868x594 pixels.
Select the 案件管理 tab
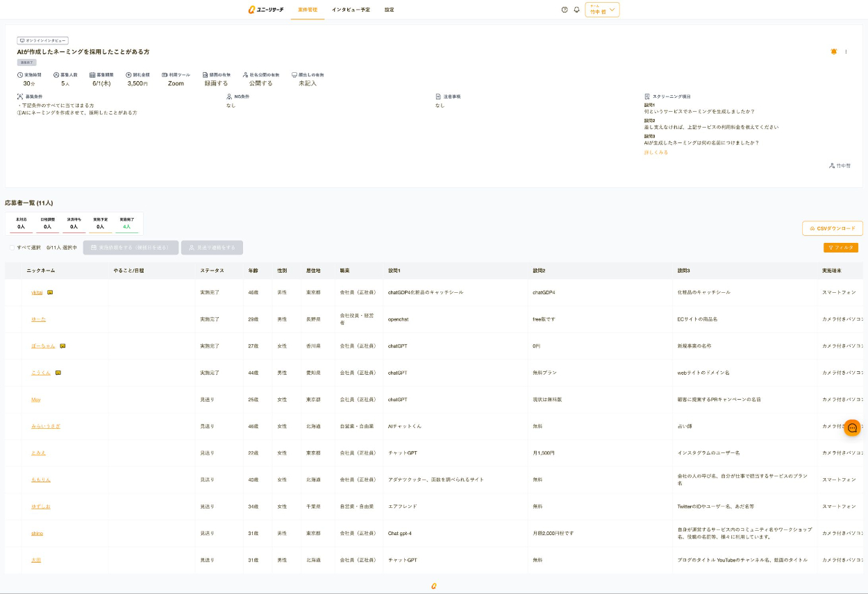coord(307,10)
